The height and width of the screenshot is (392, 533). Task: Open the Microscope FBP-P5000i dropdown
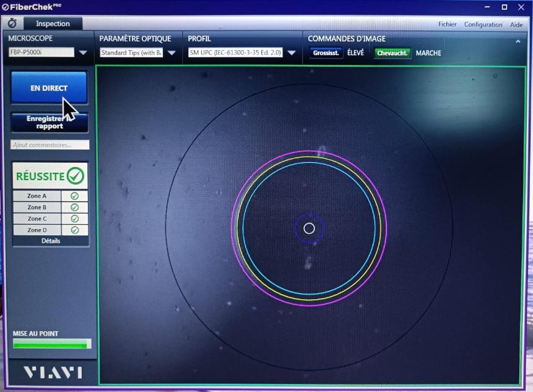click(83, 53)
